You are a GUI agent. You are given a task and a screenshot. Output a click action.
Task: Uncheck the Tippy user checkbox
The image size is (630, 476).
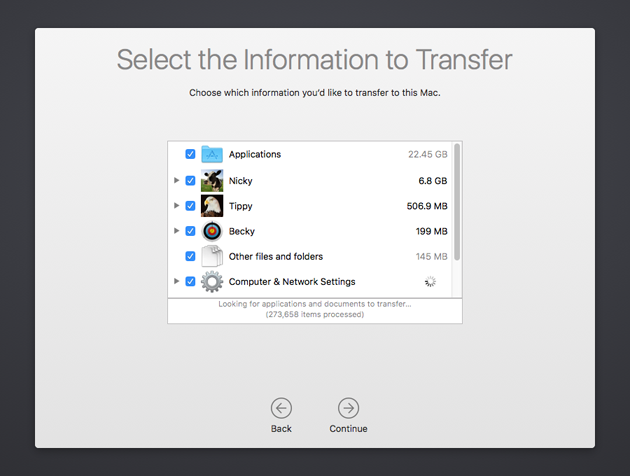click(x=190, y=206)
